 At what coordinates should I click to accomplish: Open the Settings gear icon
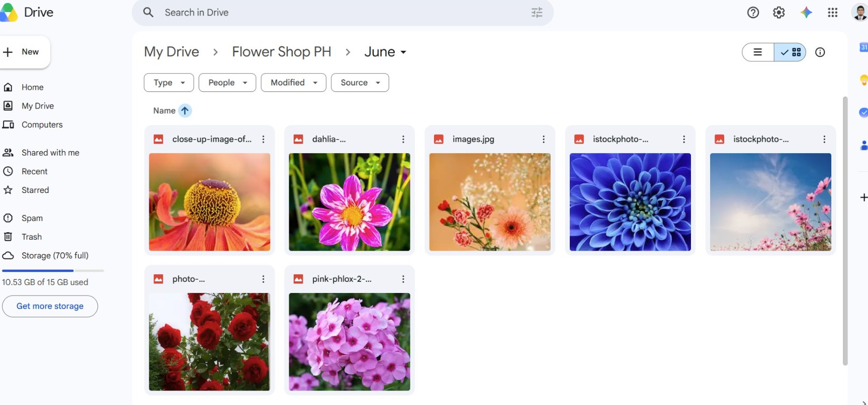point(779,13)
